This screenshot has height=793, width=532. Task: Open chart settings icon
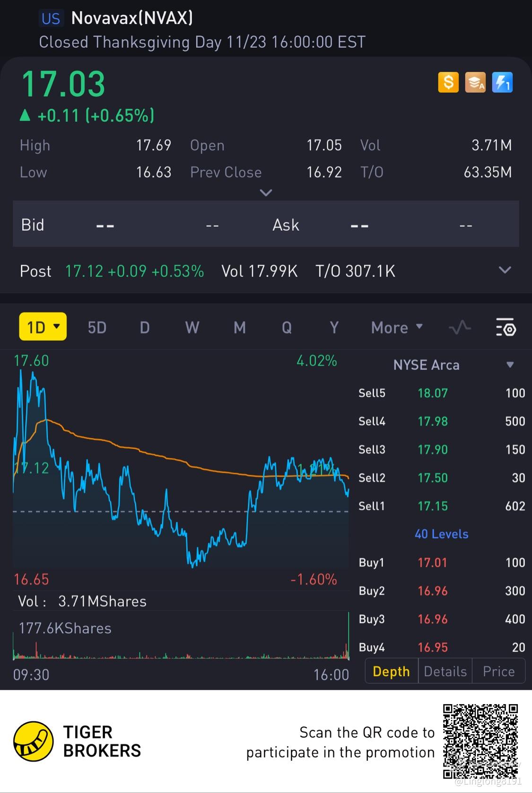[x=506, y=327]
